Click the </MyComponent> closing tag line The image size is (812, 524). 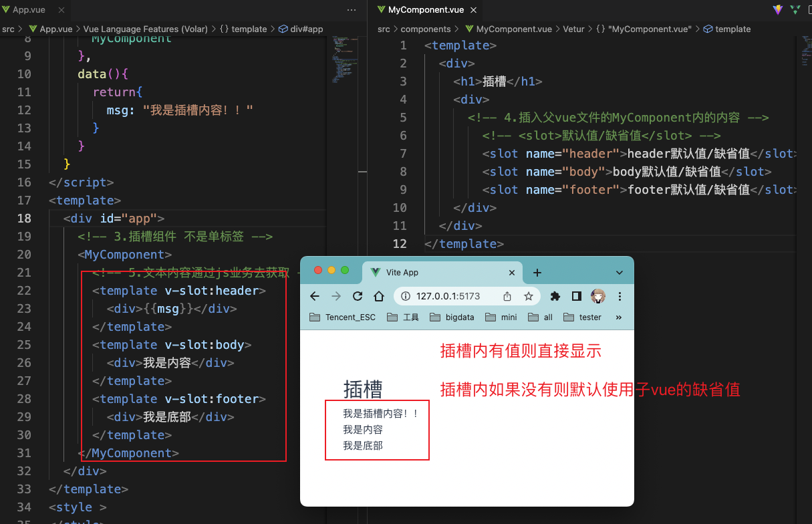click(128, 452)
